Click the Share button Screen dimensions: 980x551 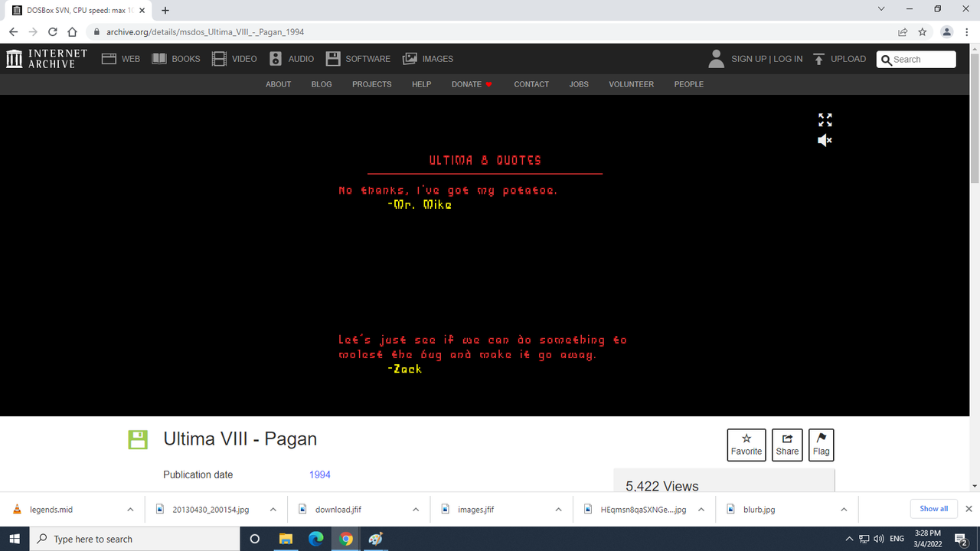click(x=787, y=445)
